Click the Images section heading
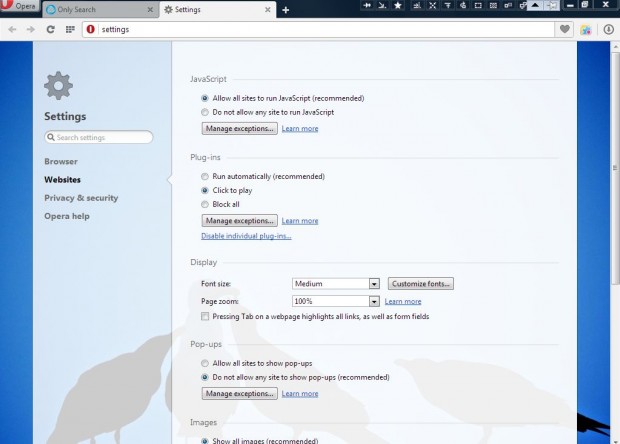This screenshot has width=620, height=444. (203, 422)
